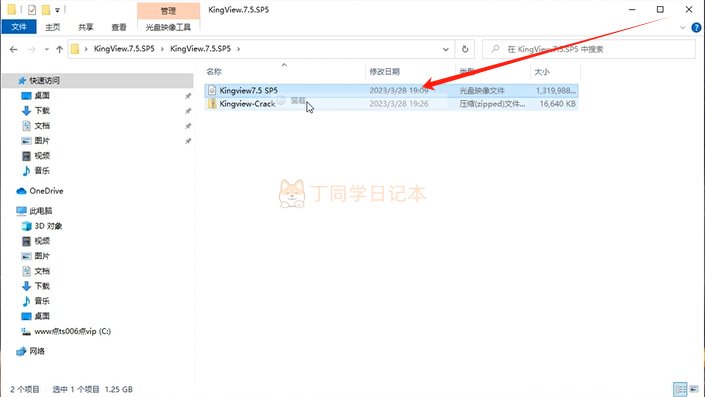The image size is (705, 397).
Task: Click first KingView.7.5.SP5 breadcrumb segment
Action: pos(124,49)
